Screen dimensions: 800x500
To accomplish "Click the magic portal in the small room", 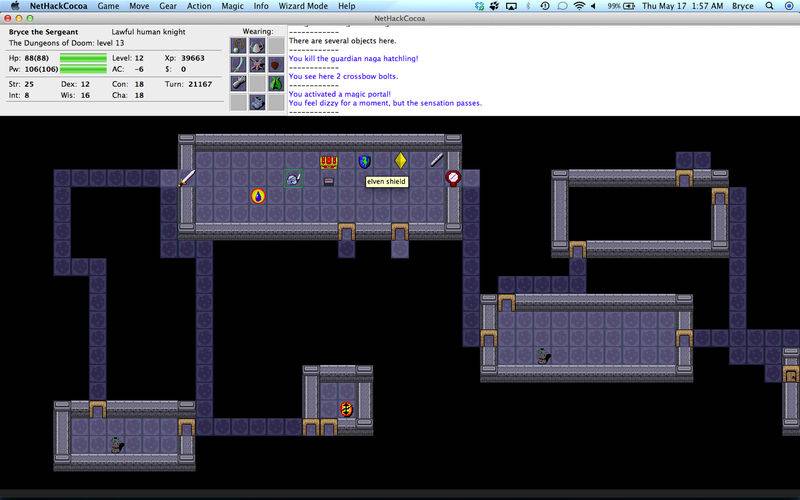I will (346, 409).
